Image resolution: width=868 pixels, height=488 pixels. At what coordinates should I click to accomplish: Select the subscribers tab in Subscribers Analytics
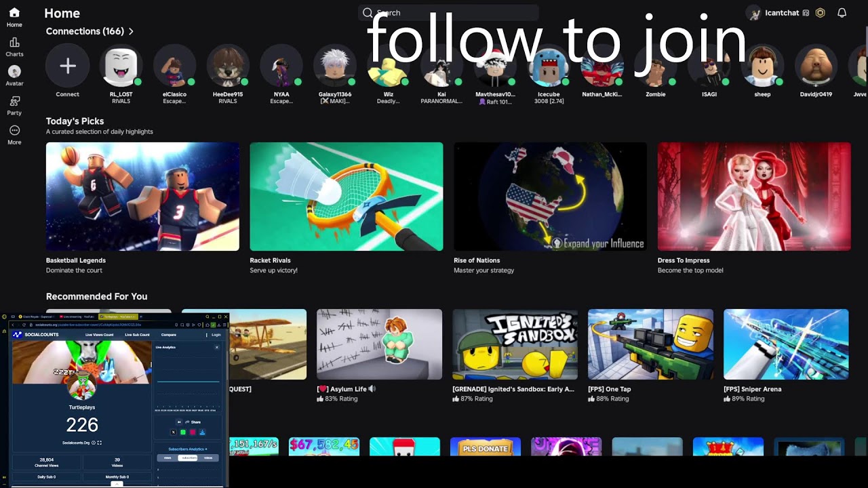coord(188,457)
